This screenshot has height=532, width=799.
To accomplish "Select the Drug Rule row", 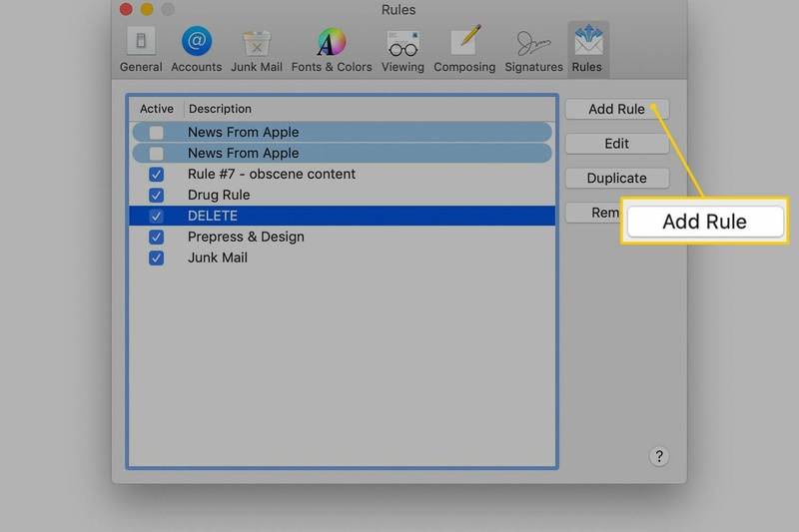I will [x=342, y=195].
